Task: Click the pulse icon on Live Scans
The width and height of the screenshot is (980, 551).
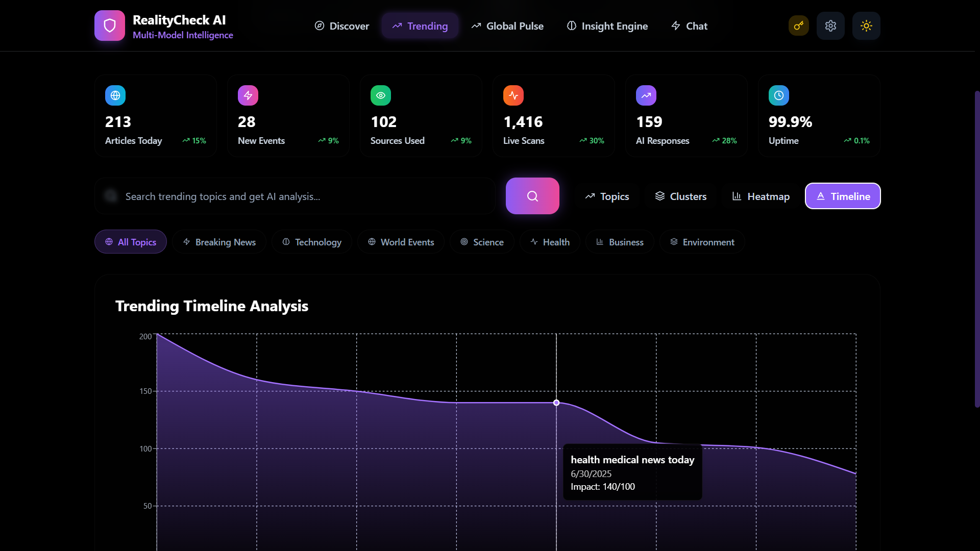Action: [513, 95]
